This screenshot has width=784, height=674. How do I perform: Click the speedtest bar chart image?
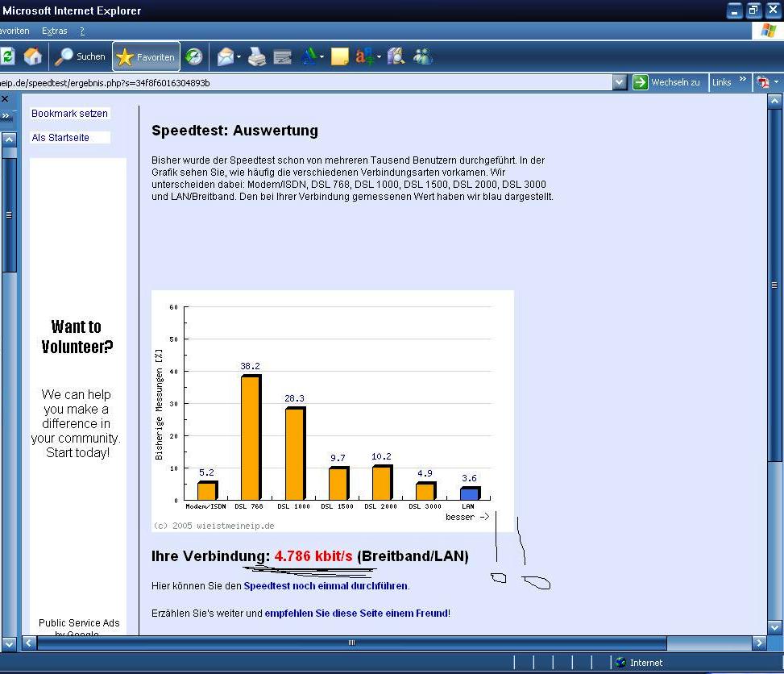(333, 411)
